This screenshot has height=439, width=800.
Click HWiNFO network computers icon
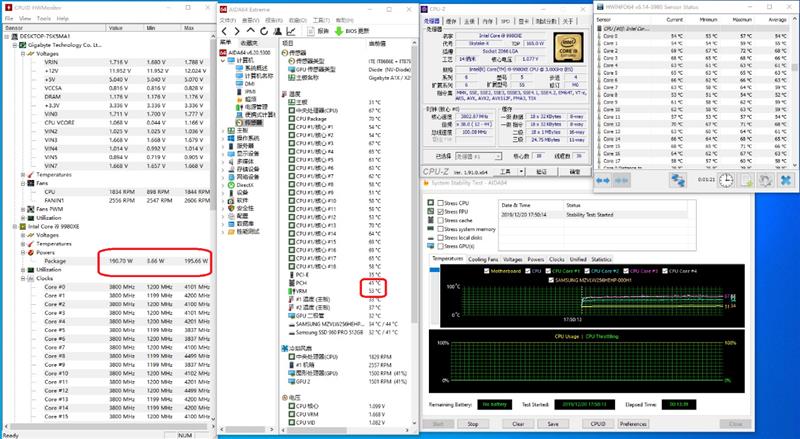tap(678, 180)
